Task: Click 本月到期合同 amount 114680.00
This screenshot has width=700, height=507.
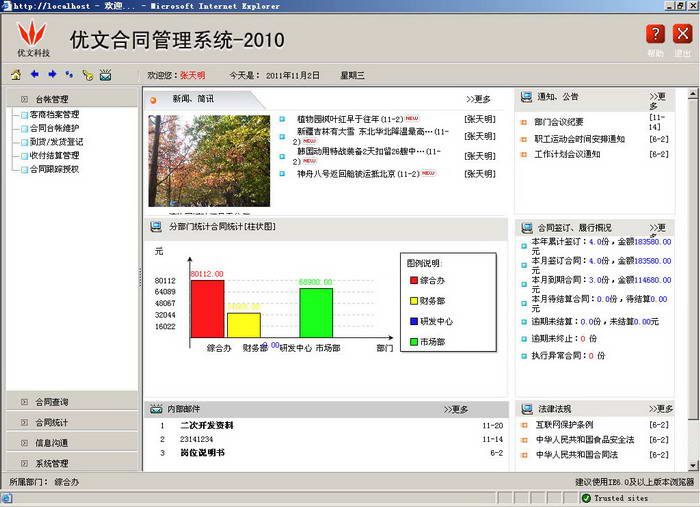Action: click(x=653, y=280)
